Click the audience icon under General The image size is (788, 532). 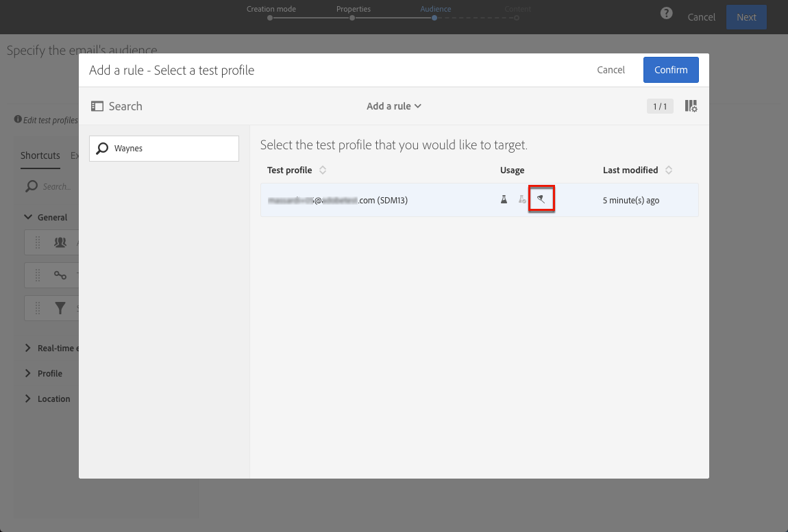tap(60, 242)
